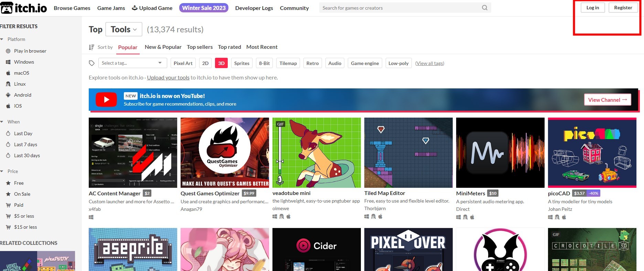Open the picoCAD thumbnail
The height and width of the screenshot is (271, 644).
(592, 153)
